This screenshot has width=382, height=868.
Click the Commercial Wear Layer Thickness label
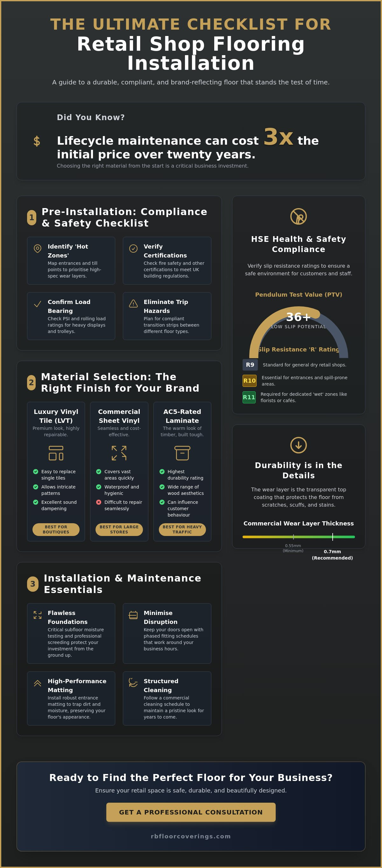pyautogui.click(x=299, y=523)
